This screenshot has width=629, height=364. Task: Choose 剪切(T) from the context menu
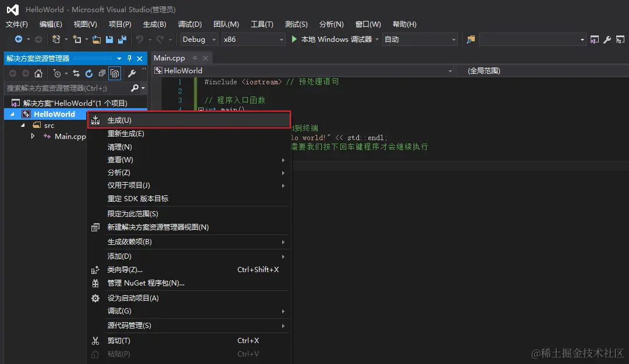point(189,341)
